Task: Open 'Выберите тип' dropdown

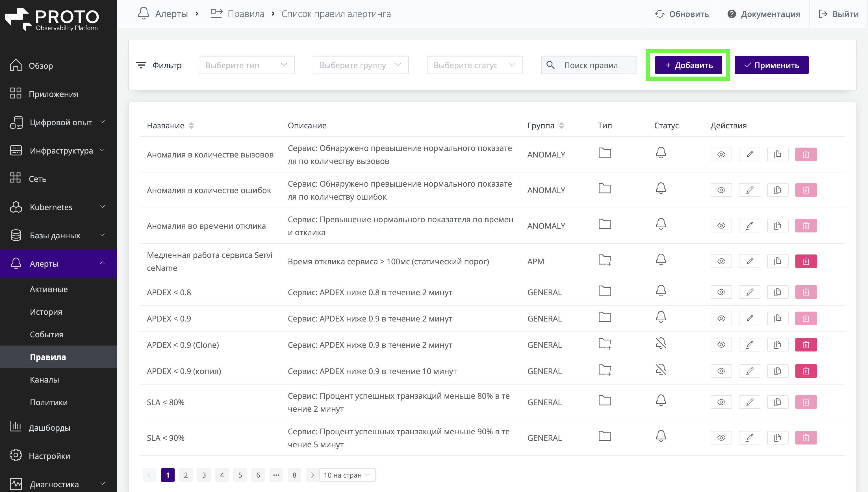Action: (246, 65)
